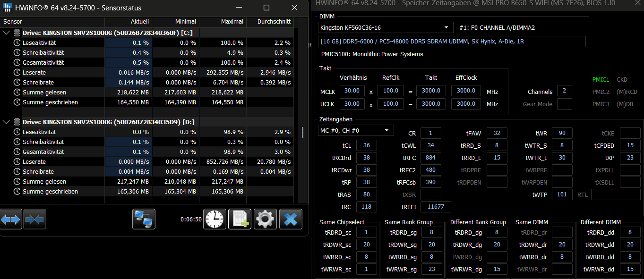
Task: Click the PMIC5100: Monolithic Power Systems text
Action: pos(372,54)
